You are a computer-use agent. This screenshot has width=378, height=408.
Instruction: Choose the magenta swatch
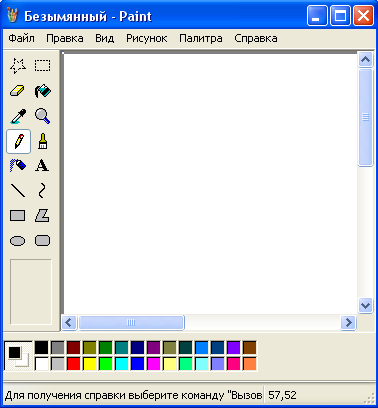tap(154, 364)
